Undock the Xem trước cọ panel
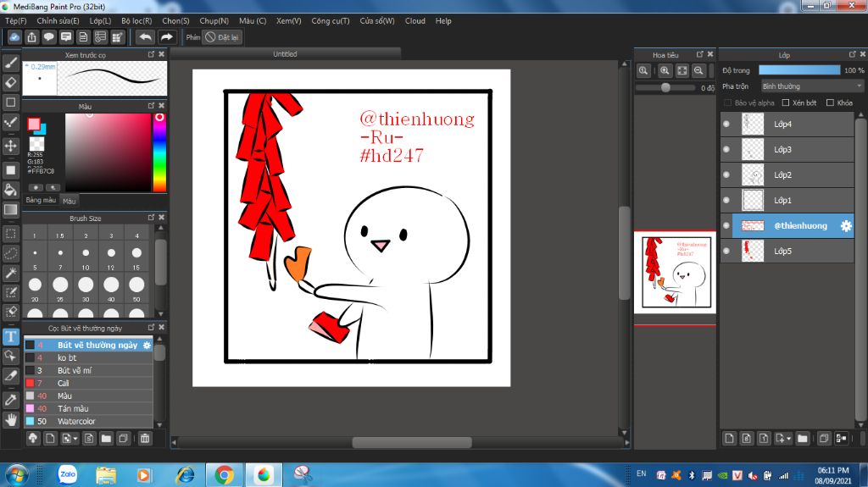Viewport: 868px width, 487px height. 151,54
